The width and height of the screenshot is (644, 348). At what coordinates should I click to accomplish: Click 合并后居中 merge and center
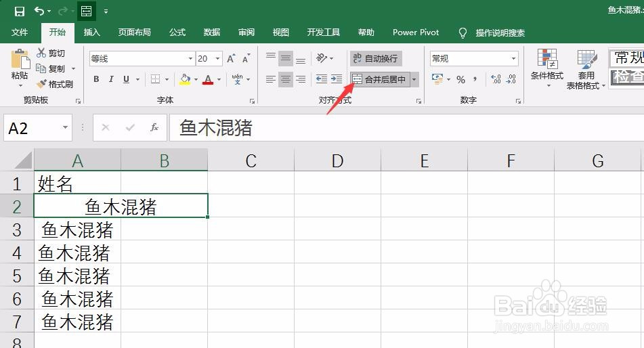[x=380, y=79]
